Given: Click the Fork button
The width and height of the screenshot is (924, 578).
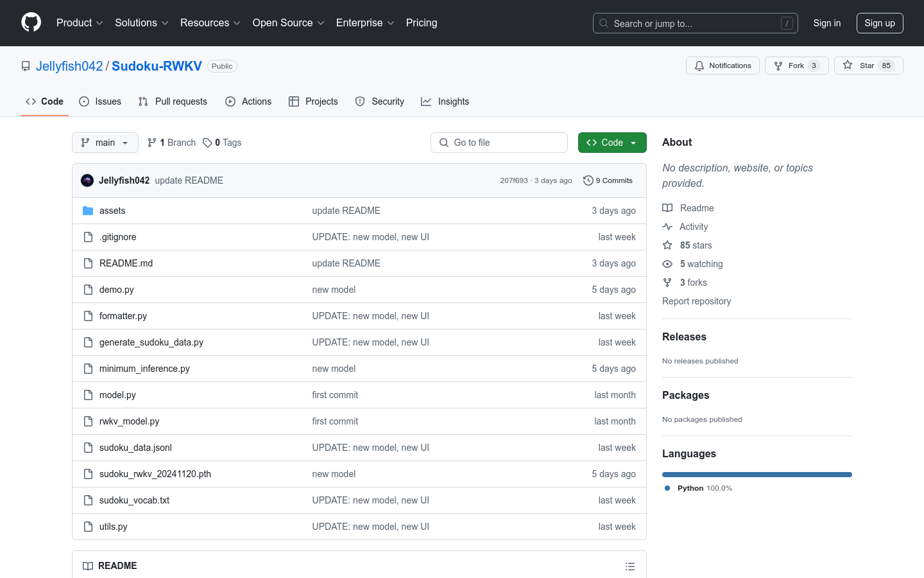Looking at the screenshot, I should pyautogui.click(x=796, y=66).
